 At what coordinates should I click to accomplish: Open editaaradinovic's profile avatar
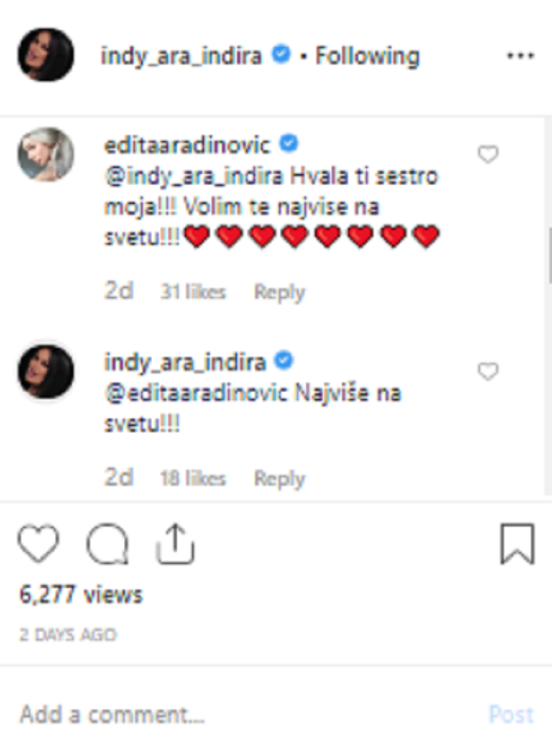(46, 155)
